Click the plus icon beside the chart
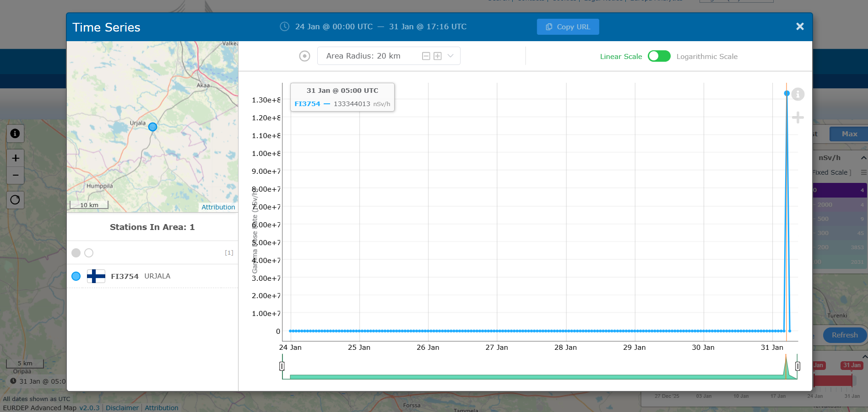 [798, 118]
